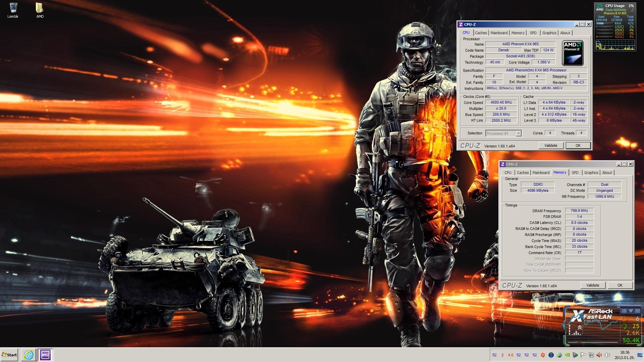Open NVIDIA tray icon
This screenshot has width=644, height=362.
click(x=567, y=355)
